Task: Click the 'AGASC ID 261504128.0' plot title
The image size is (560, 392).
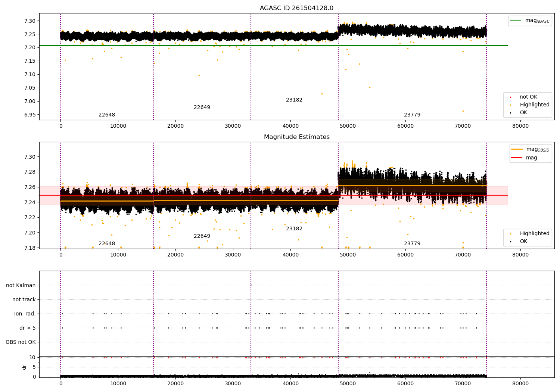Action: [x=296, y=8]
